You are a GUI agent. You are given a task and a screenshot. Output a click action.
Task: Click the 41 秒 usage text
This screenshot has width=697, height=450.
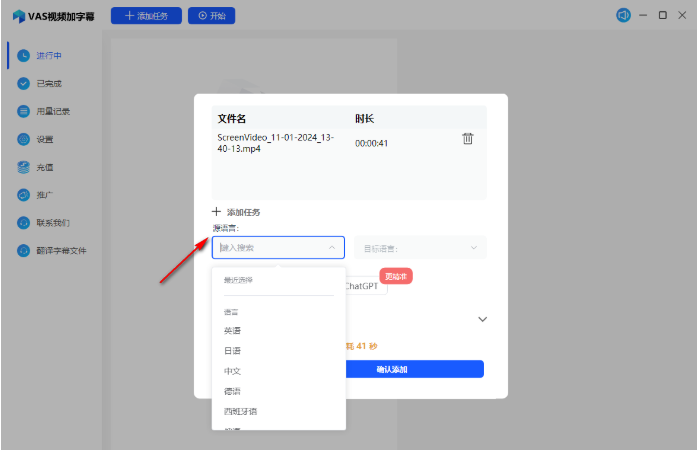367,346
